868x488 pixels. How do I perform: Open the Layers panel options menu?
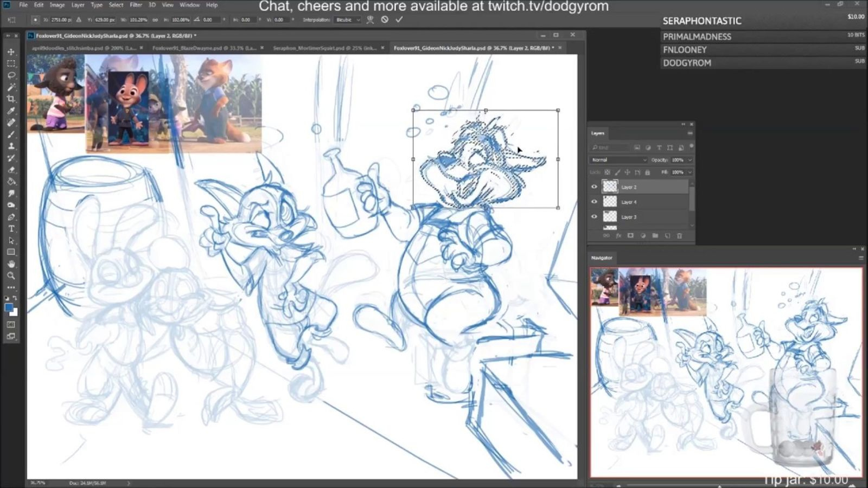pos(690,133)
